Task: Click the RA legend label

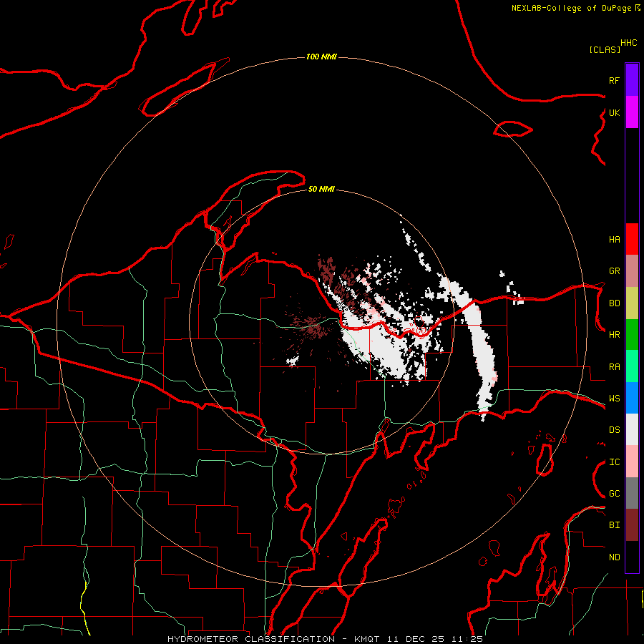Action: pyautogui.click(x=614, y=367)
